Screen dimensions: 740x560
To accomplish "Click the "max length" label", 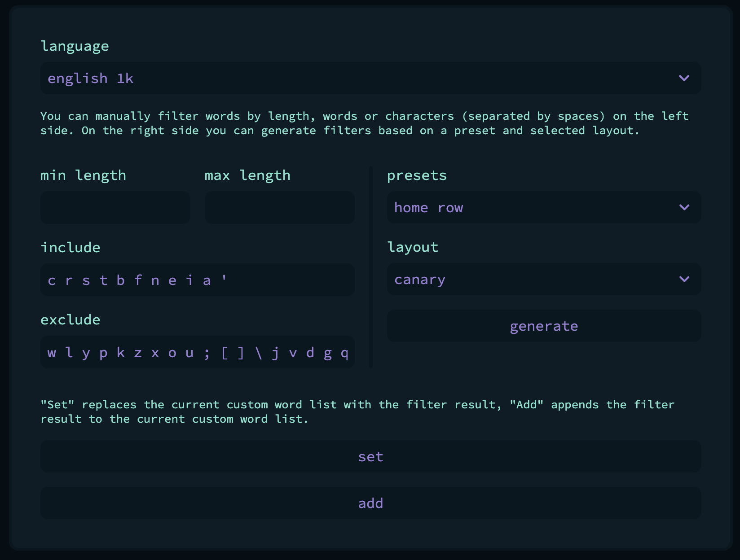I will pos(247,175).
